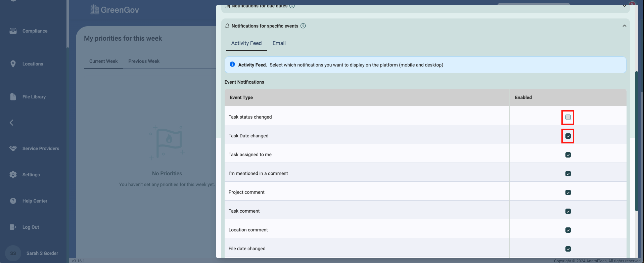Switch to the Email tab
Image resolution: width=644 pixels, height=263 pixels.
tap(279, 43)
